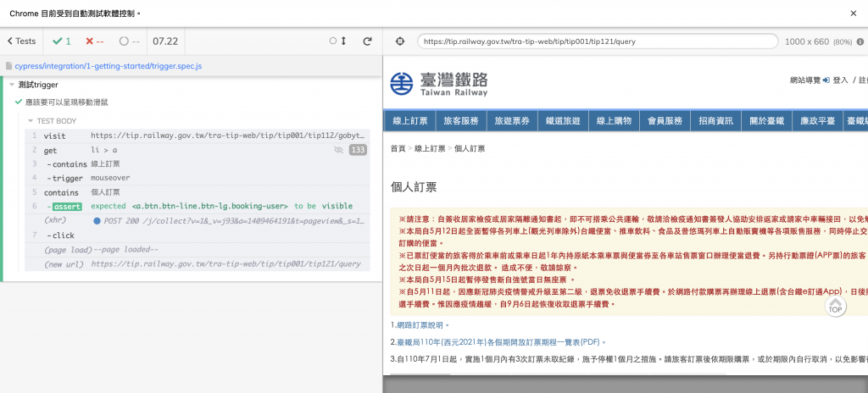Open 網站導覽 site map link
868x393 pixels.
805,80
